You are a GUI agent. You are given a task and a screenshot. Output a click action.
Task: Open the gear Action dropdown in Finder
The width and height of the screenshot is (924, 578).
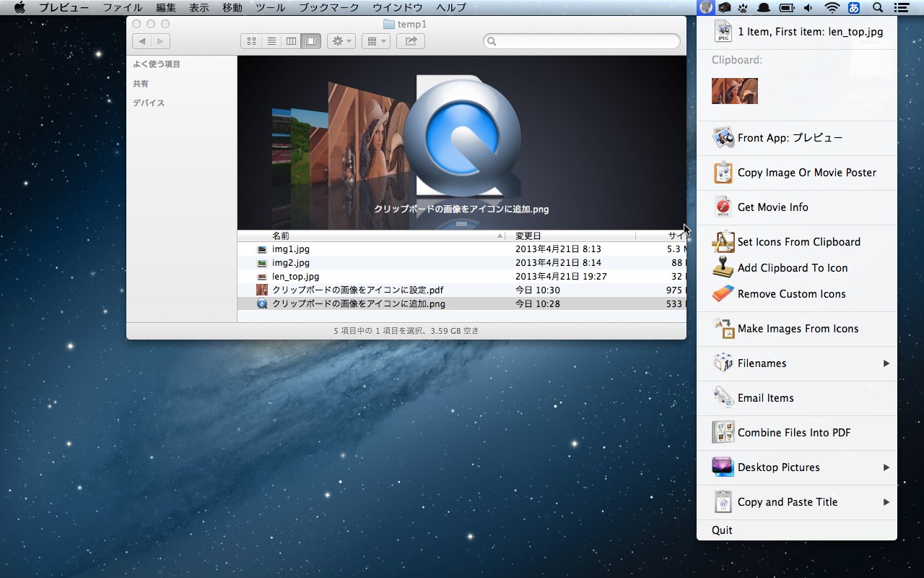click(341, 41)
